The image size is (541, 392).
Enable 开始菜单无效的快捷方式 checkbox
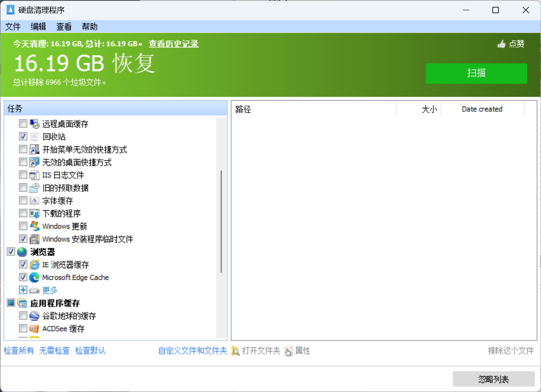[x=23, y=150]
